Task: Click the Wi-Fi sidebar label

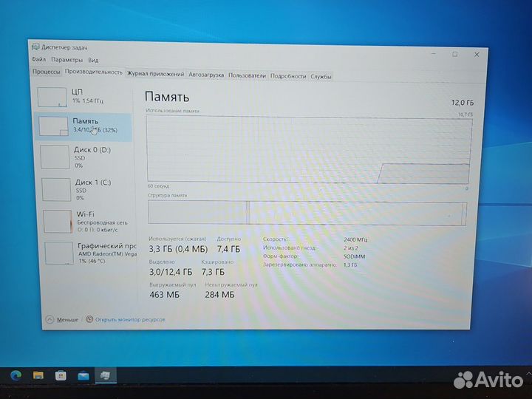Action: [86, 214]
